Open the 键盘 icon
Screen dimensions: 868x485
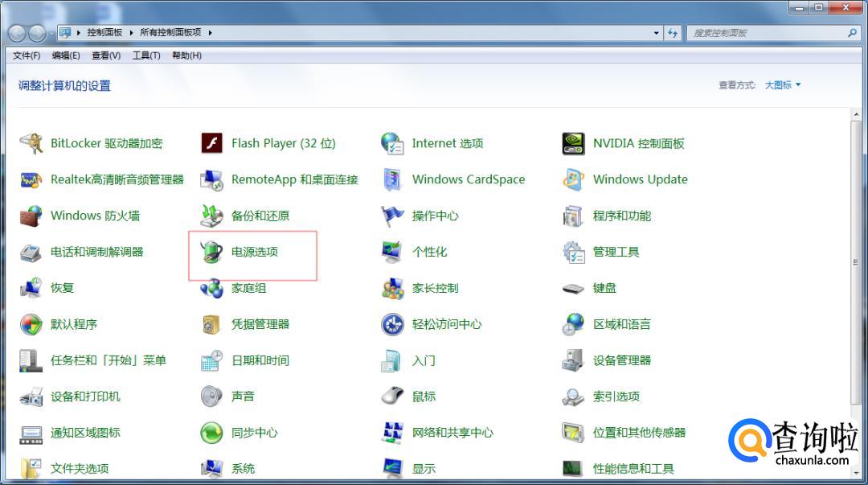coord(573,288)
